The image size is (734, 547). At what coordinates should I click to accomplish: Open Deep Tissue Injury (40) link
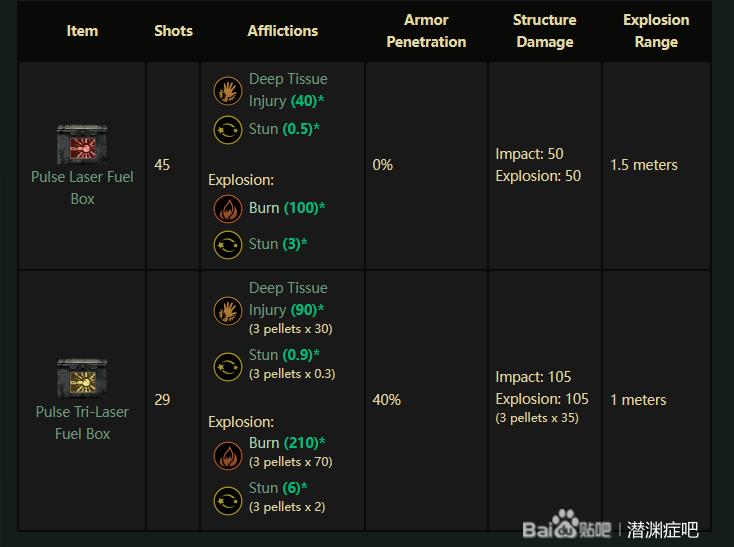coord(288,90)
